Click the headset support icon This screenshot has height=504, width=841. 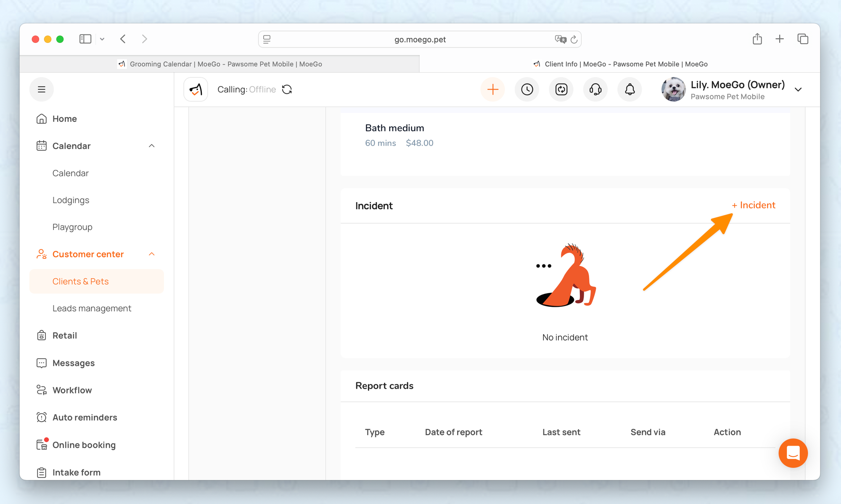point(595,90)
